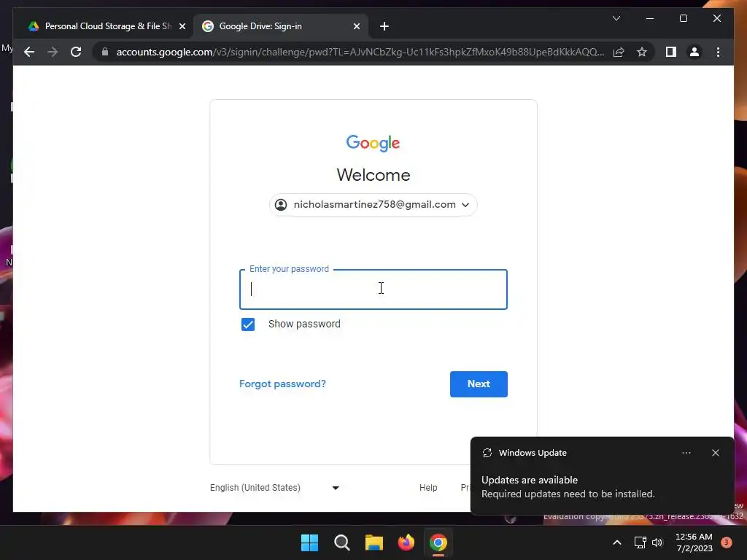This screenshot has height=560, width=747.
Task: Go back to the previous page
Action: [29, 52]
